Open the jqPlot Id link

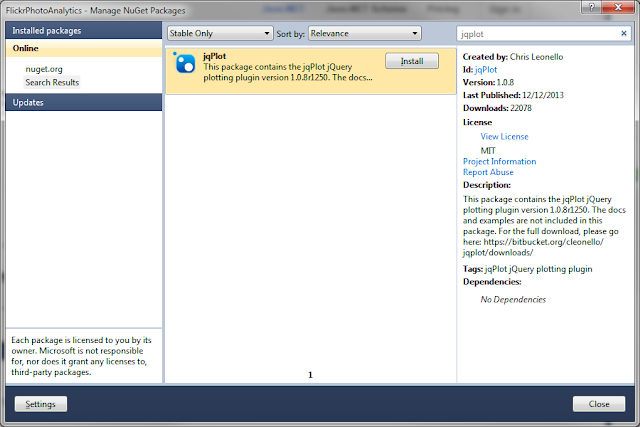tap(486, 70)
